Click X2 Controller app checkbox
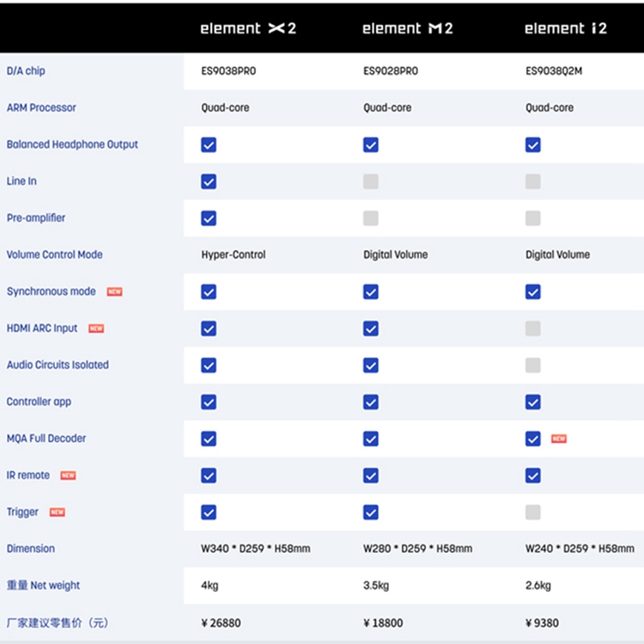Image resolution: width=644 pixels, height=644 pixels. pyautogui.click(x=209, y=402)
